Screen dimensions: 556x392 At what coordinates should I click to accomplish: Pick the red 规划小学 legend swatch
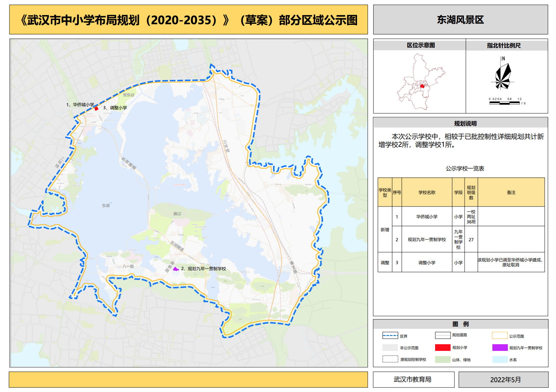pyautogui.click(x=442, y=348)
